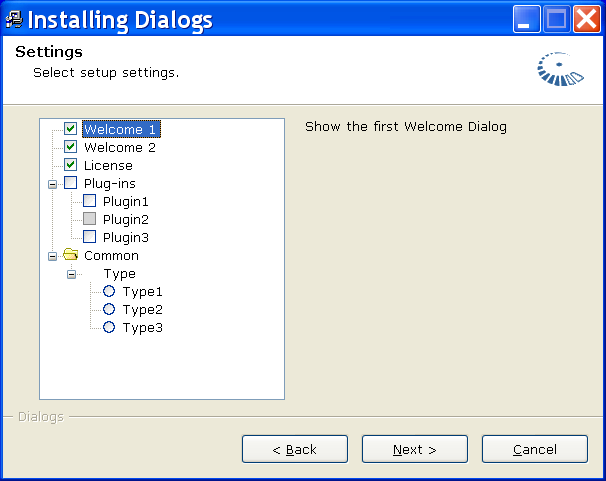Uncheck the Welcome 1 checkbox
Image resolution: width=606 pixels, height=481 pixels.
click(x=70, y=129)
